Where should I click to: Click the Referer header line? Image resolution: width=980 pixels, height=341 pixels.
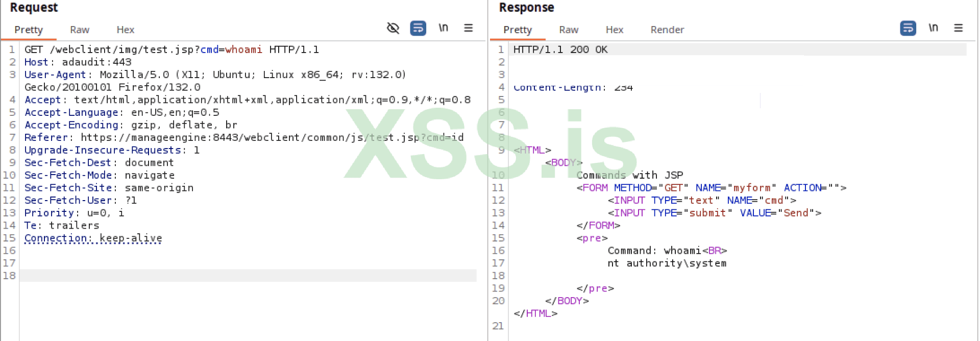[x=244, y=137]
